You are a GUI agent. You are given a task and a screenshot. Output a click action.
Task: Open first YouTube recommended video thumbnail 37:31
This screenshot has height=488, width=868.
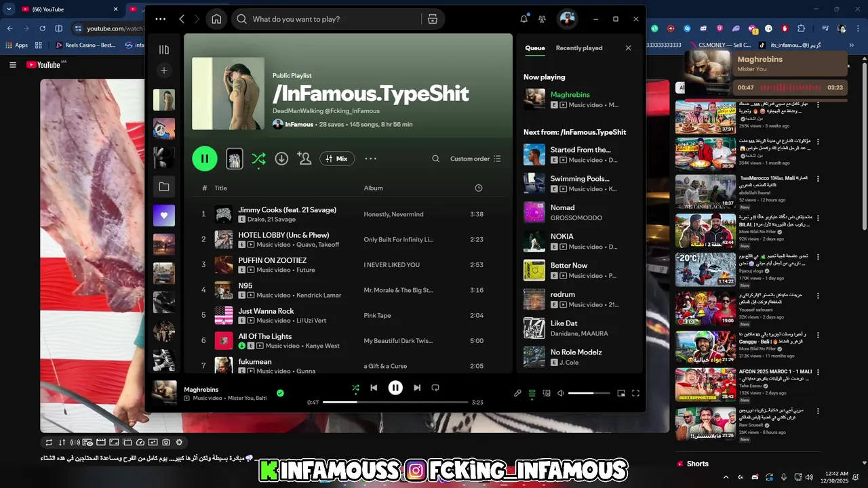[705, 117]
